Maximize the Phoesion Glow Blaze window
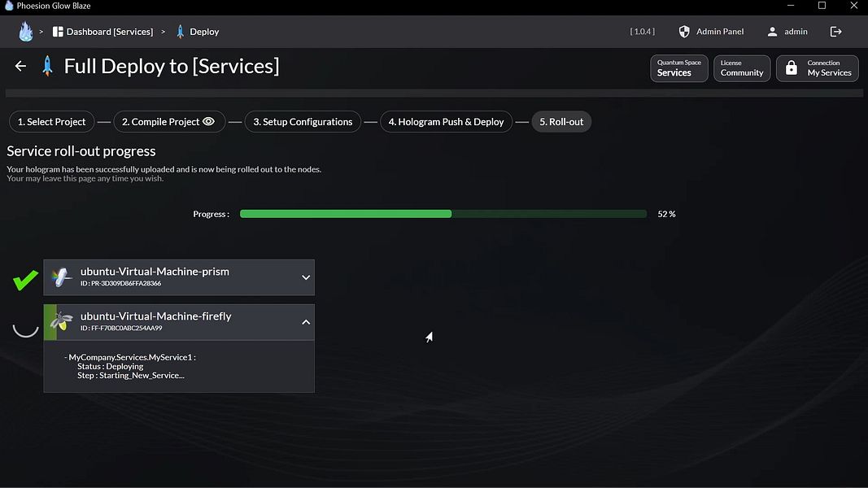The image size is (868, 488). coord(822,6)
